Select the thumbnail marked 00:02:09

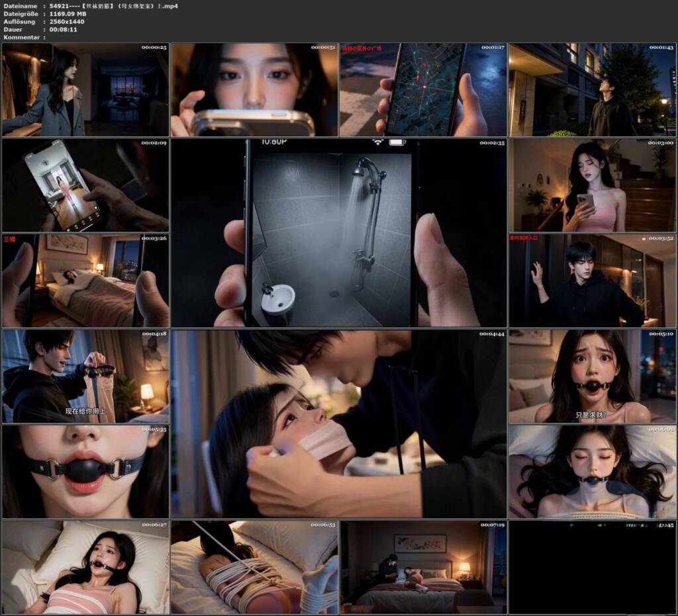[x=85, y=185]
